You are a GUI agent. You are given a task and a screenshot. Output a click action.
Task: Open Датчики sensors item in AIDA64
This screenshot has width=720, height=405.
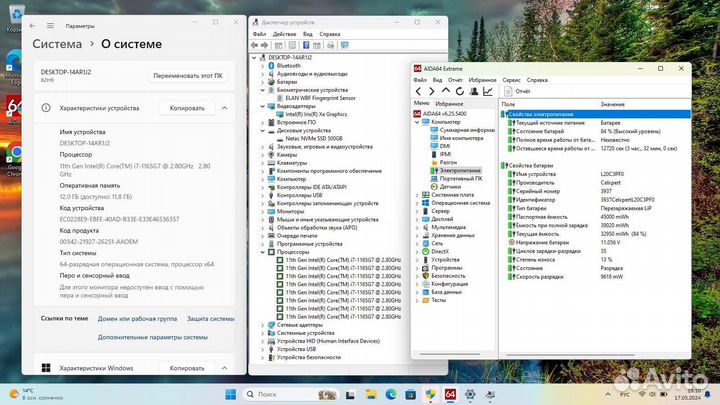click(x=450, y=186)
